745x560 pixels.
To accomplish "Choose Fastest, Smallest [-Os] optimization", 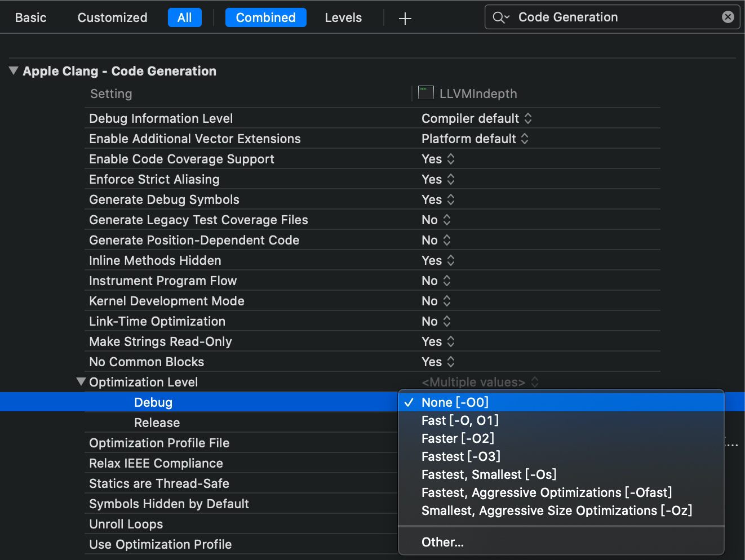I will [561, 474].
